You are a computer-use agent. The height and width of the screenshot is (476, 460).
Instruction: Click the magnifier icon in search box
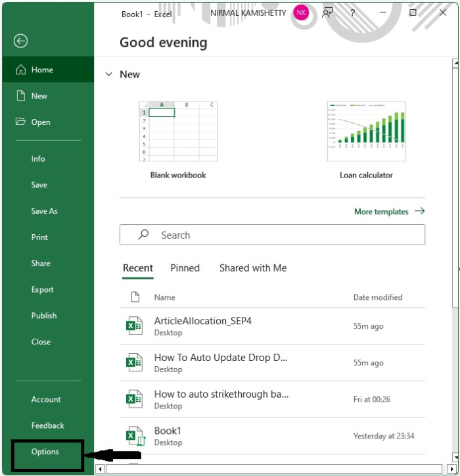[143, 235]
